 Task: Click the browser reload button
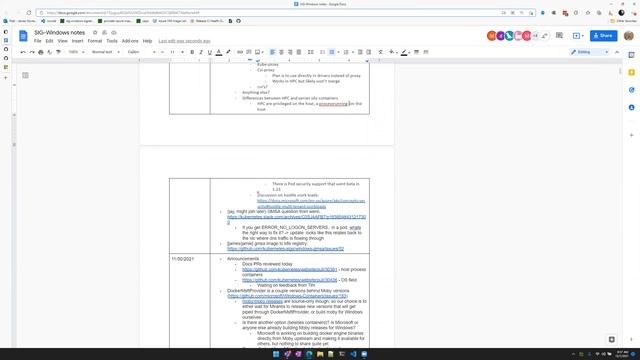click(x=29, y=13)
